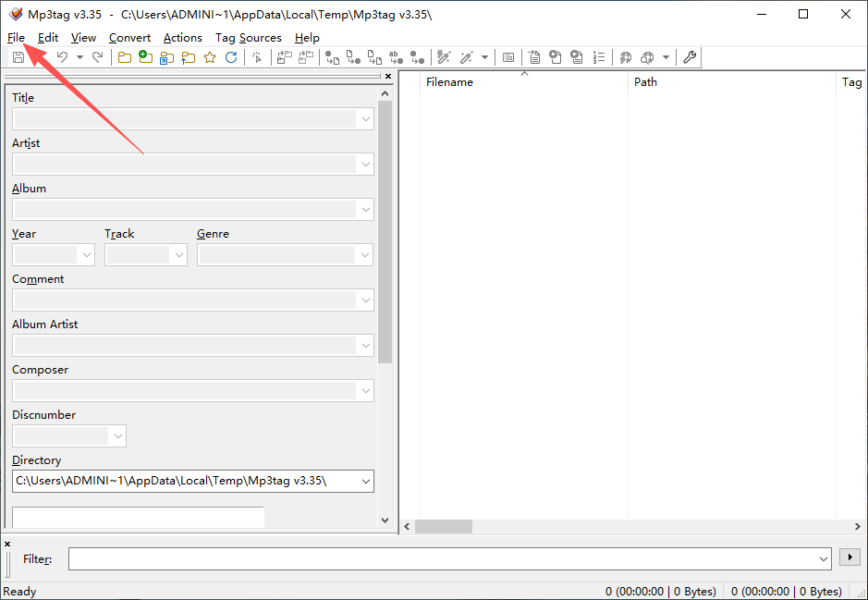Click the Quick Actions wand with lightning icon
The width and height of the screenshot is (868, 600).
coord(444,57)
